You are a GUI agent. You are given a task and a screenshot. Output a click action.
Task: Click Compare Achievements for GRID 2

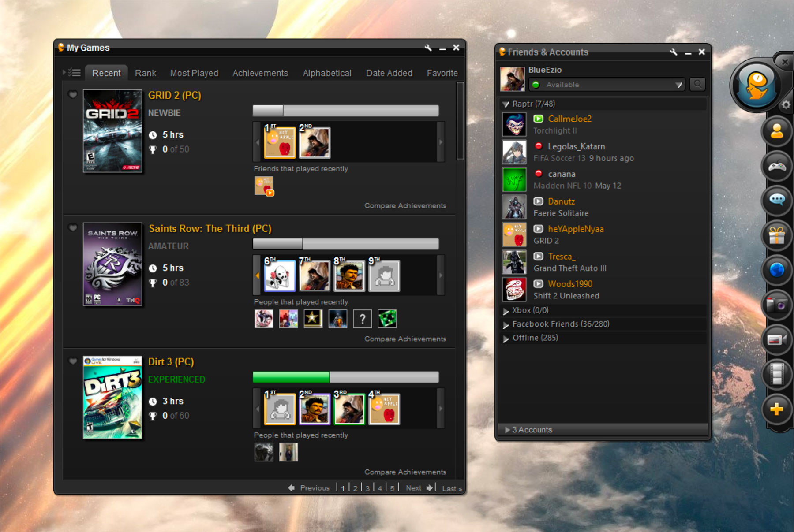point(405,205)
